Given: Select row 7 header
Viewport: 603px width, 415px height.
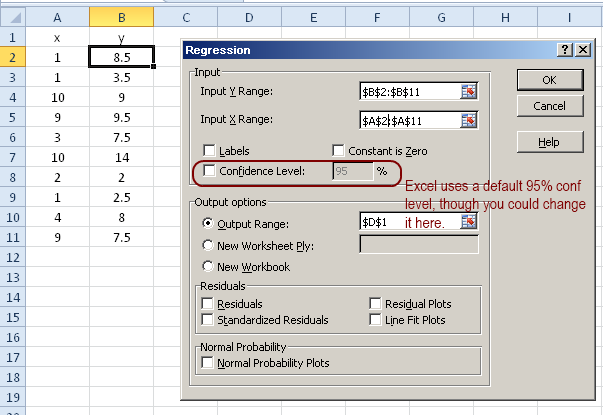Looking at the screenshot, I should pyautogui.click(x=13, y=157).
